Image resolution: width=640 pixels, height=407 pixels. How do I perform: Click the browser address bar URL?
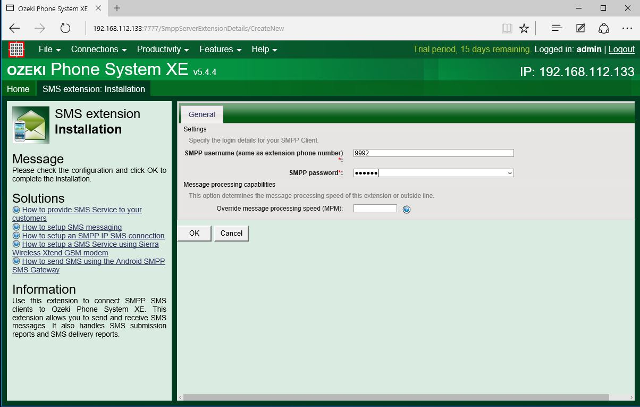point(189,29)
